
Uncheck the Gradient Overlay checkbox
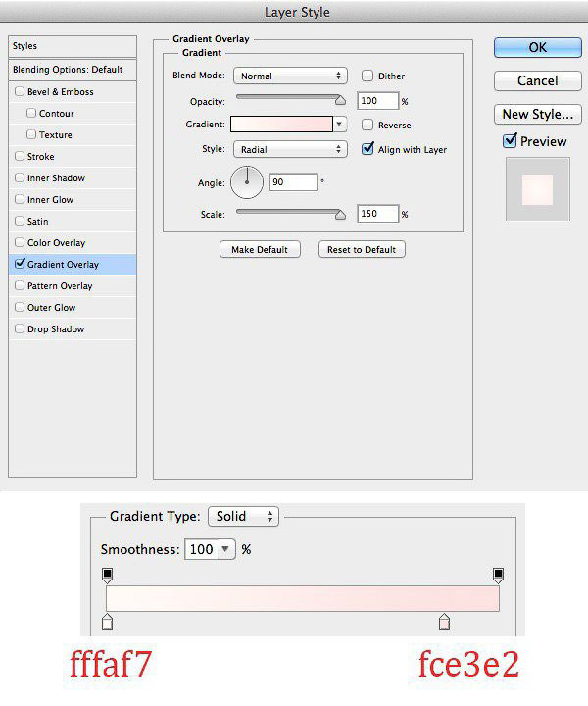tap(20, 264)
